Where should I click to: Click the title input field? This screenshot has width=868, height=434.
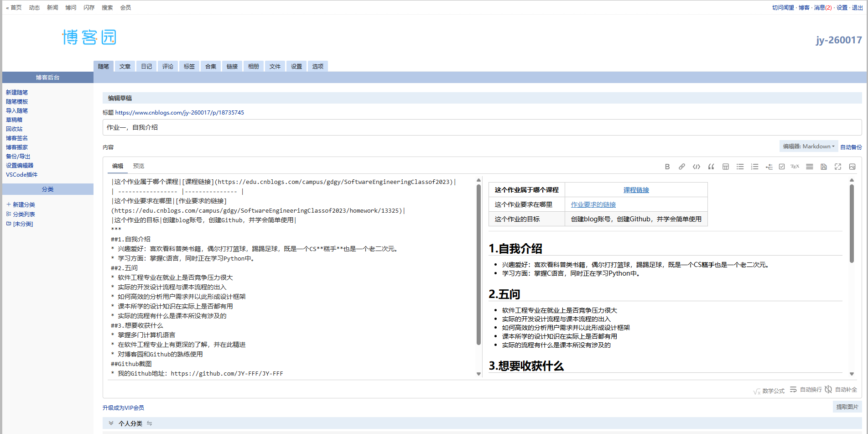pyautogui.click(x=482, y=127)
